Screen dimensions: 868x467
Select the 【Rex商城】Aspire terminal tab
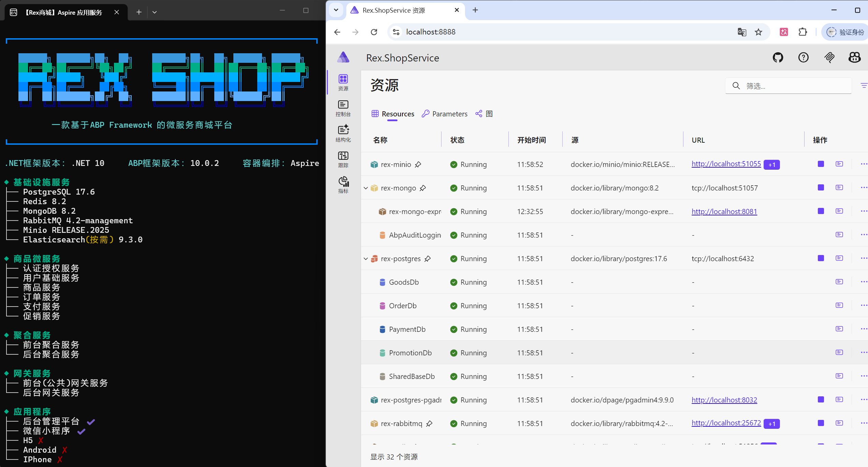66,12
